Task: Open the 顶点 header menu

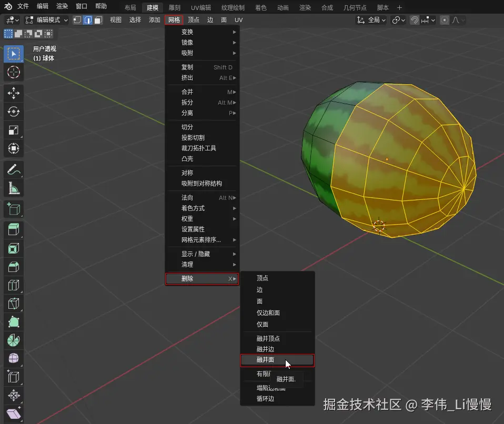Action: tap(193, 20)
